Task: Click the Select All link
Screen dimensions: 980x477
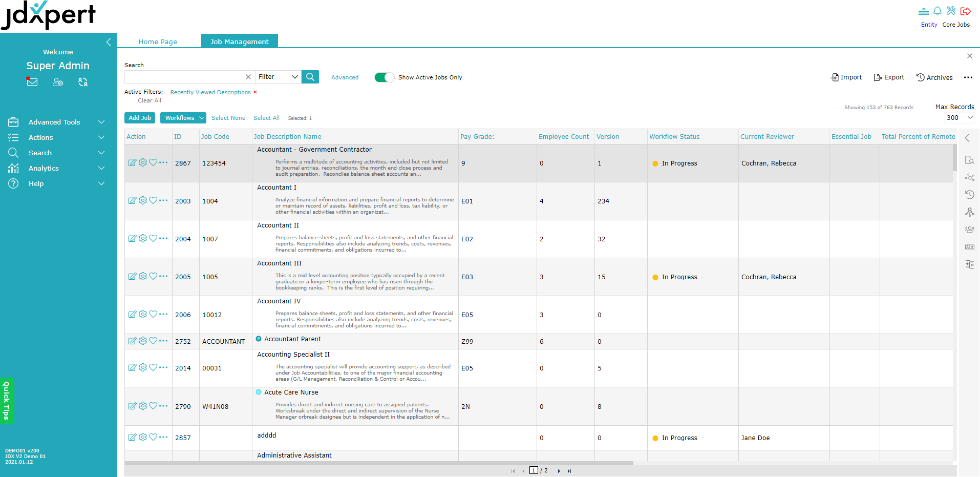Action: 266,118
